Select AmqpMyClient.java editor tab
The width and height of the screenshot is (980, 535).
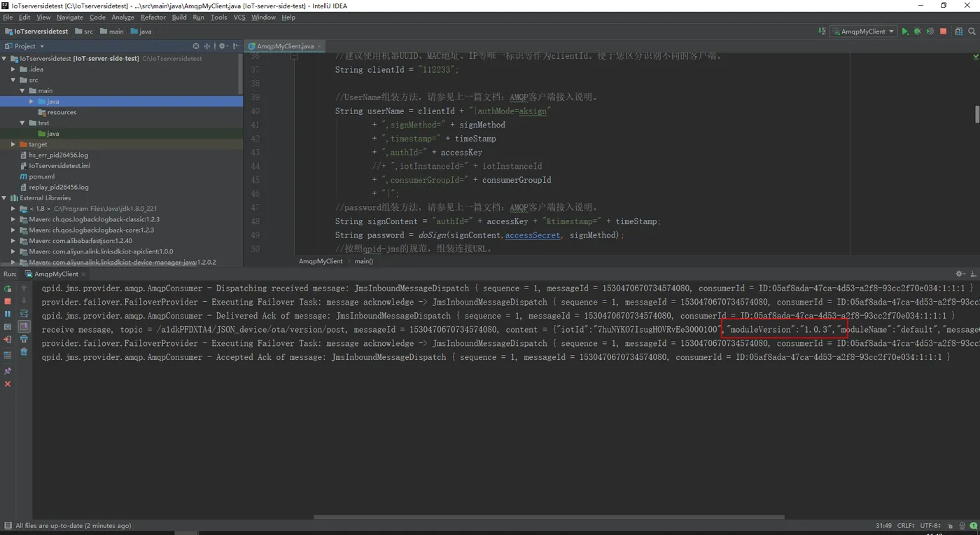coord(284,46)
